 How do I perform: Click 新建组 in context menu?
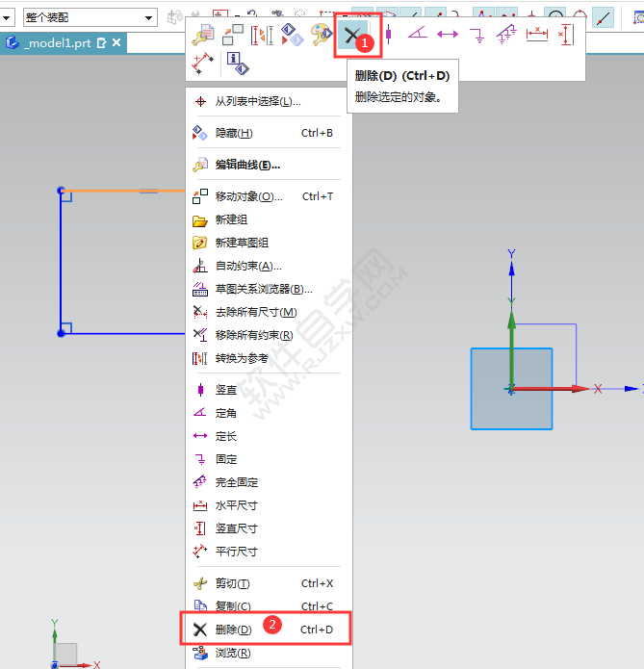click(x=270, y=219)
